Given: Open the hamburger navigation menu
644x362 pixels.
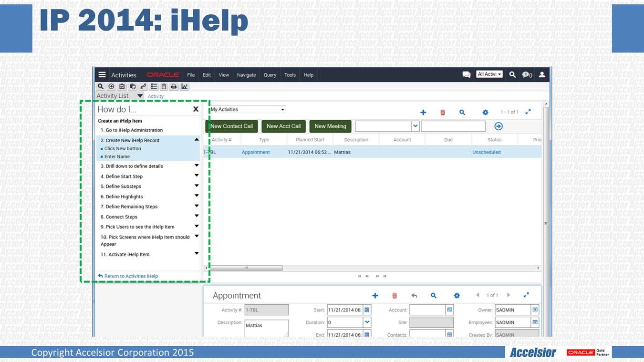Looking at the screenshot, I should (x=102, y=75).
